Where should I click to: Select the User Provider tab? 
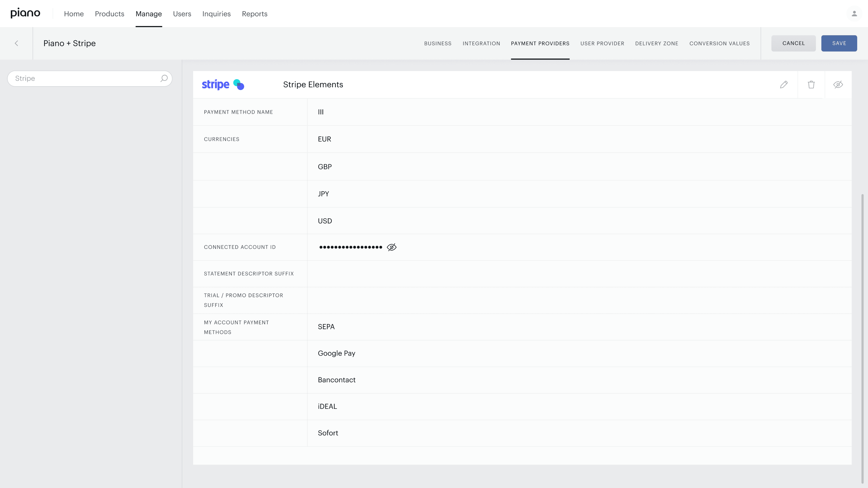(602, 43)
